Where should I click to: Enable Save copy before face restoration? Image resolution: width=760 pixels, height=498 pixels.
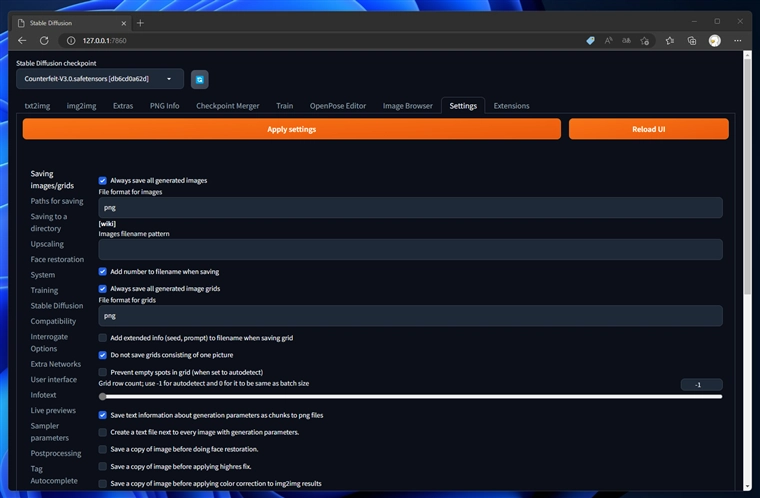(102, 450)
